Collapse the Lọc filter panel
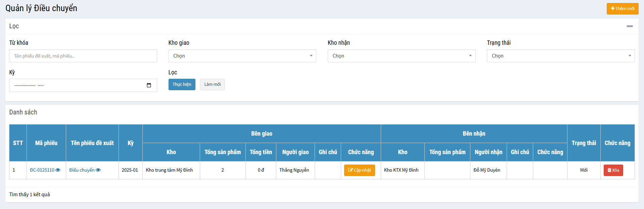Image resolution: width=644 pixels, height=209 pixels. (630, 26)
